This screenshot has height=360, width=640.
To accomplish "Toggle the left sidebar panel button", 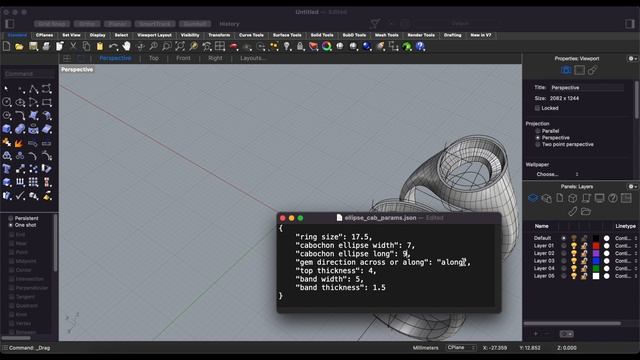I will [x=10, y=24].
